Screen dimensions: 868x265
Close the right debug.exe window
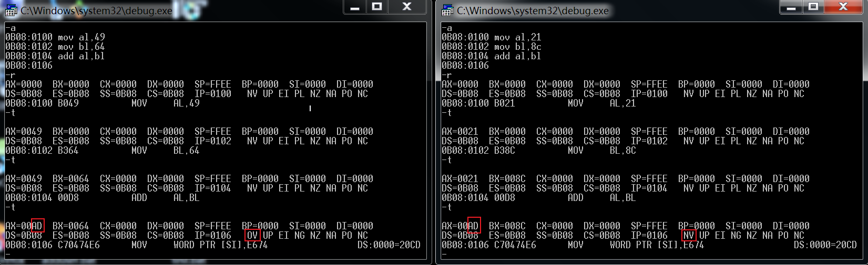(x=843, y=7)
